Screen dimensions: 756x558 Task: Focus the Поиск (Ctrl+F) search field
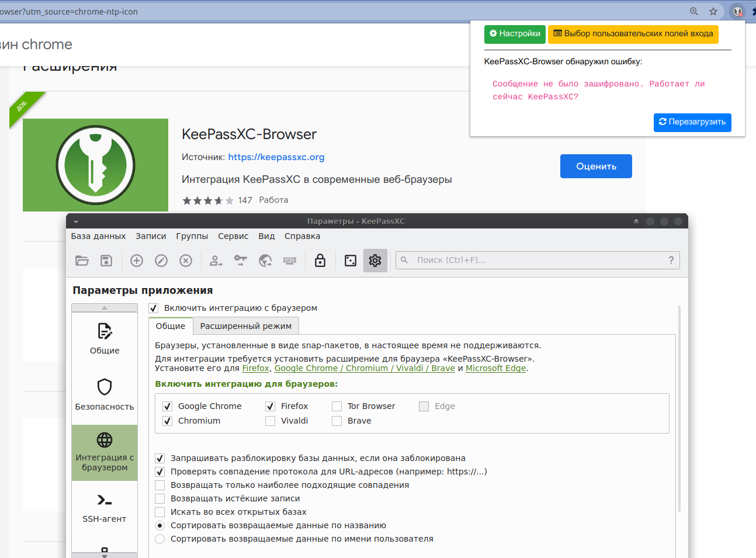click(537, 261)
